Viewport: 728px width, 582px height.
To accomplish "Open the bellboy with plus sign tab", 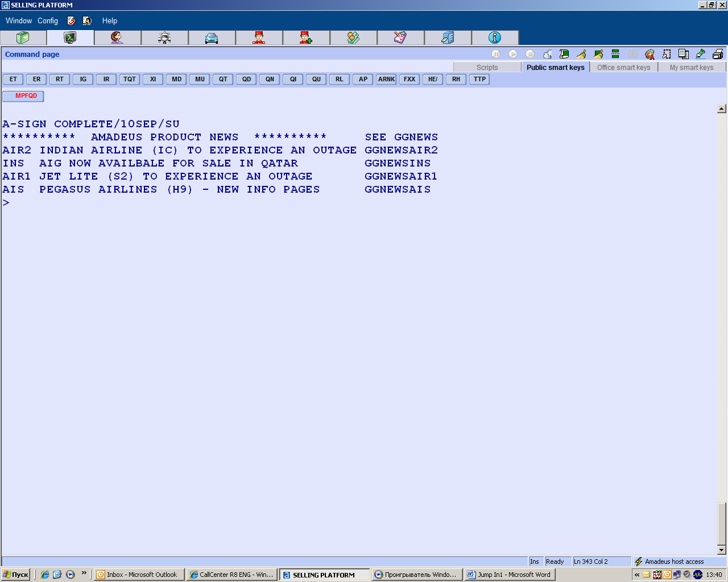I will (307, 38).
